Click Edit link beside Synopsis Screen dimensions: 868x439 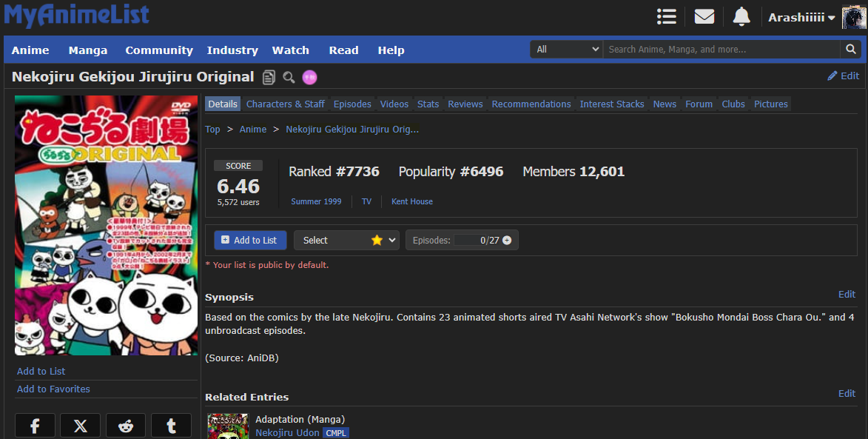847,295
